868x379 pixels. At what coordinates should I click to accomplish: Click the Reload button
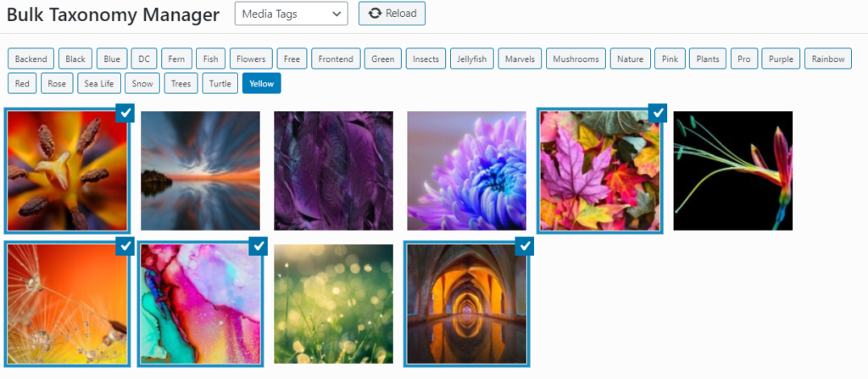pos(392,14)
